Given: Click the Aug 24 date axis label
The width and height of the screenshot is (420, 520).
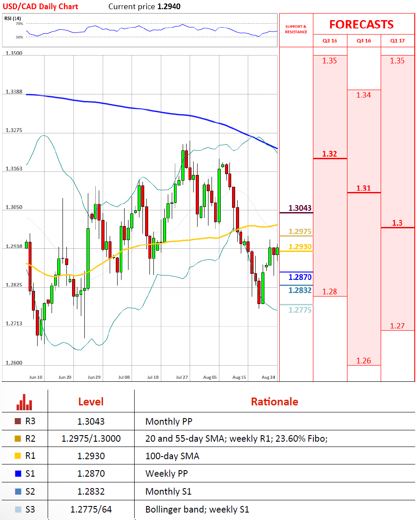Looking at the screenshot, I should point(268,377).
